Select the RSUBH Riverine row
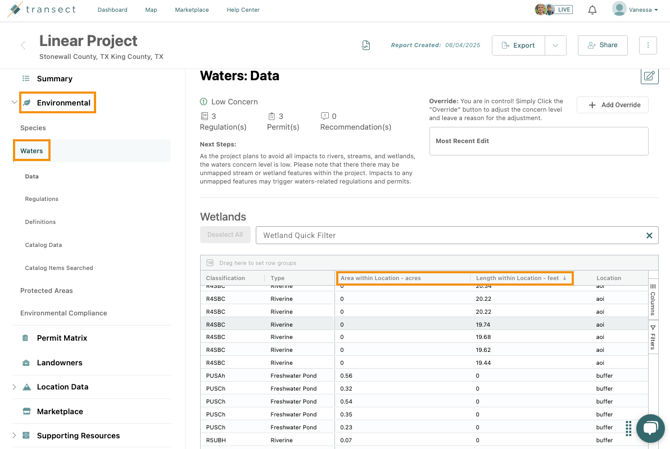Screen dimensions: 670x449 [x=424, y=440]
